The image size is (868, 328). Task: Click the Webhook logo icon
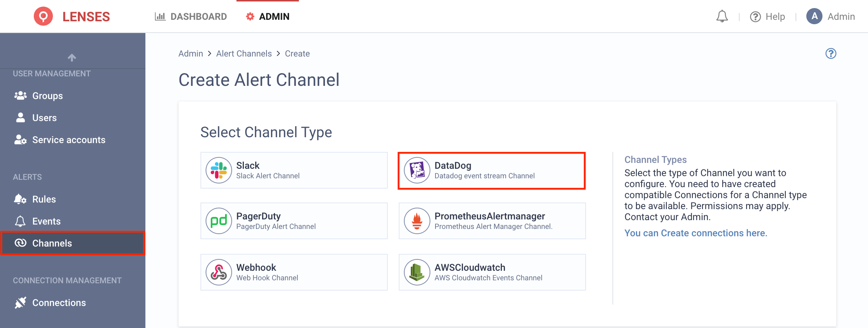tap(219, 272)
